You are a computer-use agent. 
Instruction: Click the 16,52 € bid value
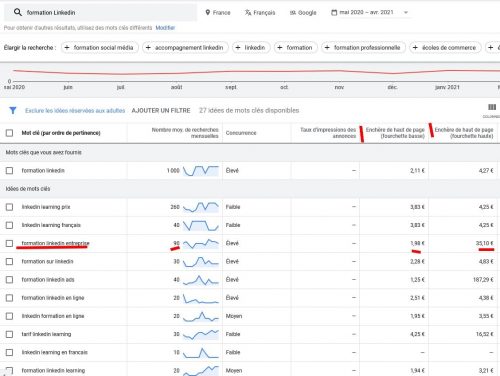pyautogui.click(x=485, y=334)
